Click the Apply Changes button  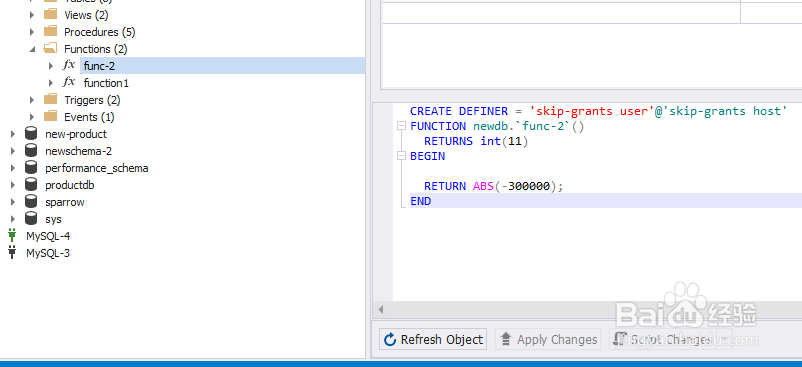[549, 339]
